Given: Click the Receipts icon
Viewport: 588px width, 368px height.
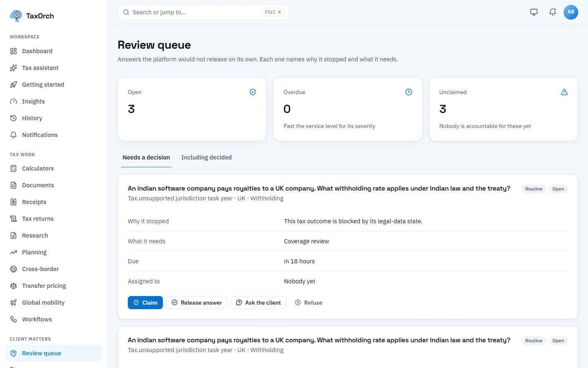Looking at the screenshot, I should click(13, 202).
